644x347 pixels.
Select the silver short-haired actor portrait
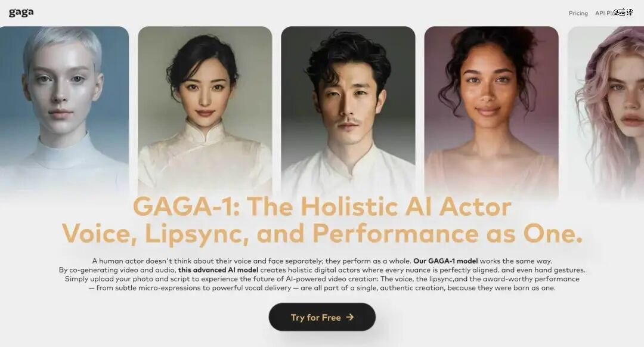64,111
